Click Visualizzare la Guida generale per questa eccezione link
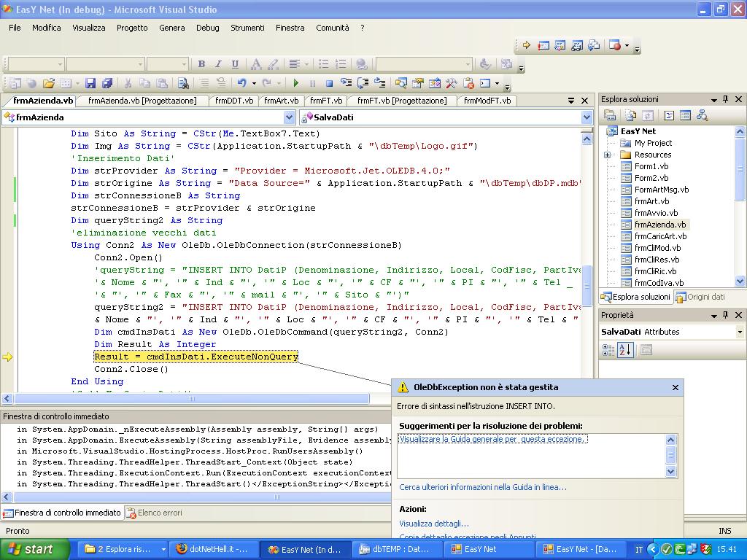 [x=492, y=439]
